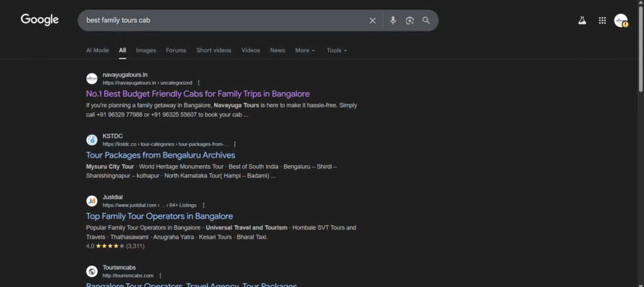Image resolution: width=644 pixels, height=287 pixels.
Task: Open the Google apps grid
Action: (x=602, y=21)
